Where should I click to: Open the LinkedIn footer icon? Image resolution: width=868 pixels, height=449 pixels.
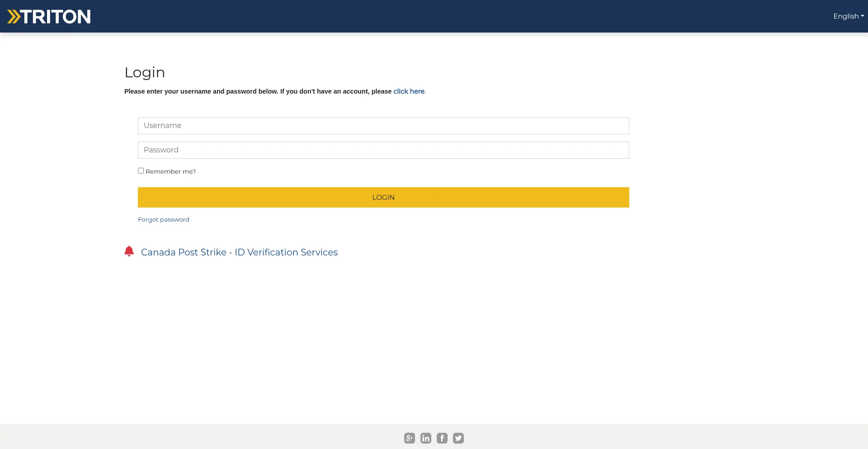425,438
